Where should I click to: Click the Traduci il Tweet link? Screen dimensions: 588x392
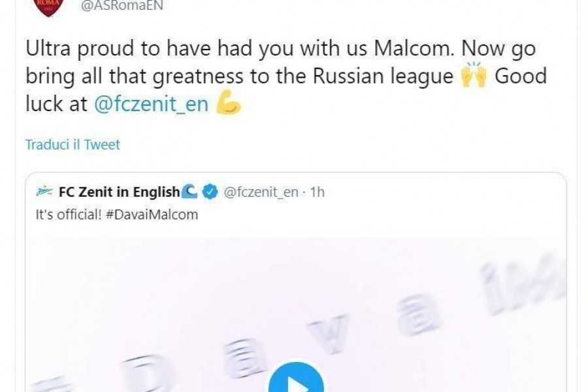point(73,145)
